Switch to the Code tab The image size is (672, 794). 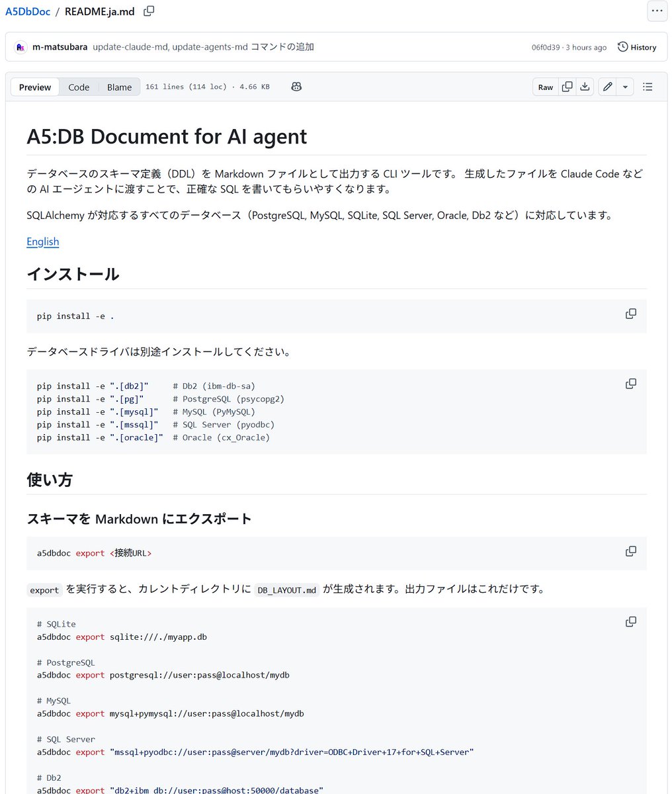(79, 87)
